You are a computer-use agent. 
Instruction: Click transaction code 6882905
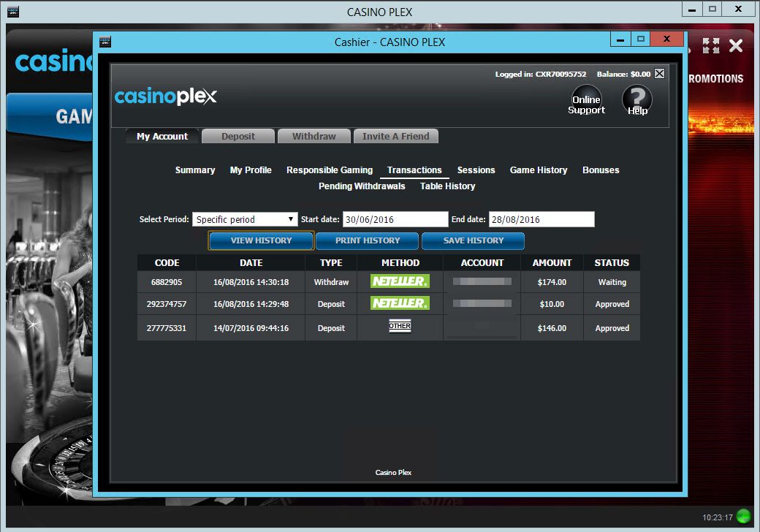(167, 282)
